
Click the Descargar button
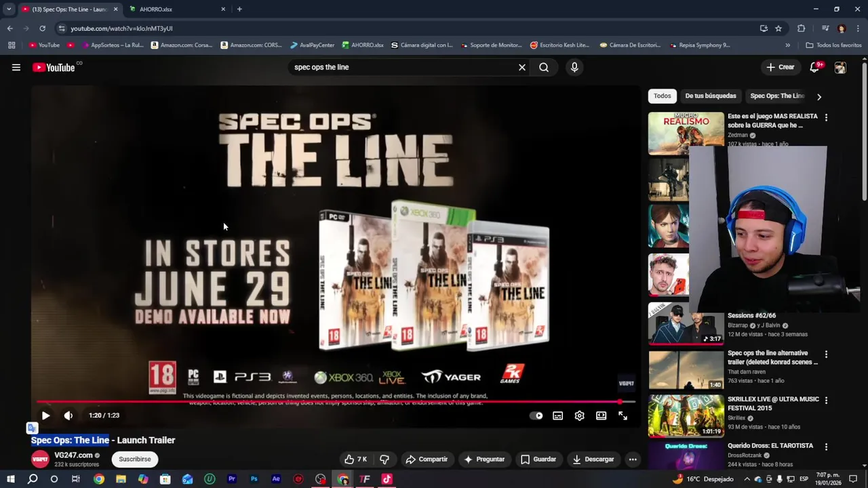(593, 459)
